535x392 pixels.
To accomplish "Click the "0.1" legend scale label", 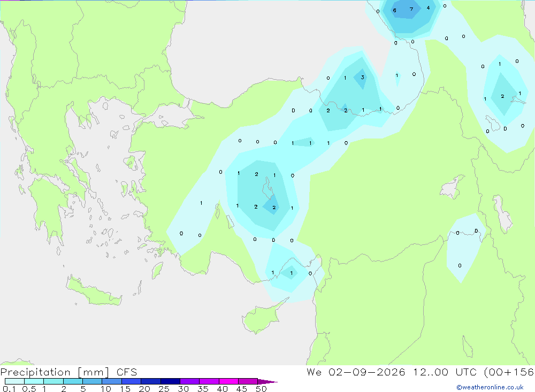I will [x=9, y=389].
